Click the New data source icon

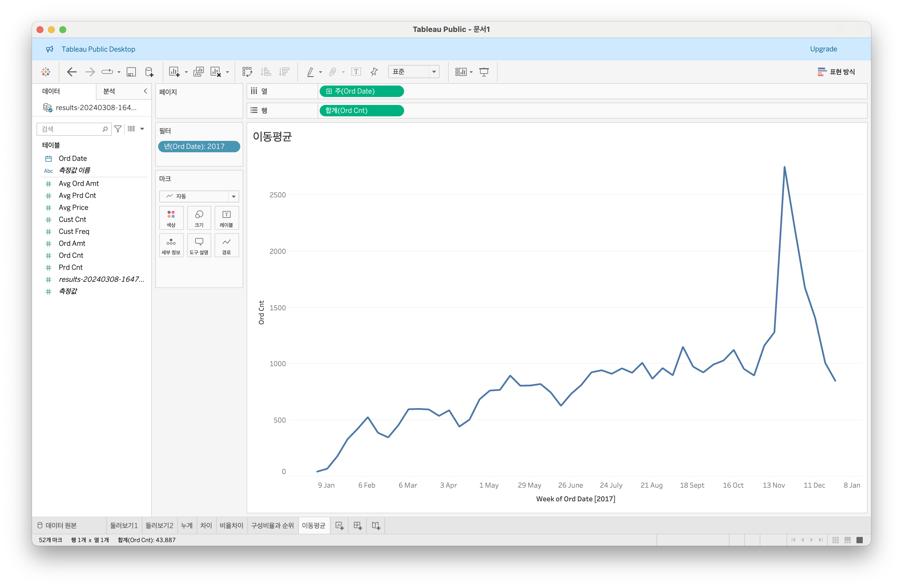[x=149, y=72]
